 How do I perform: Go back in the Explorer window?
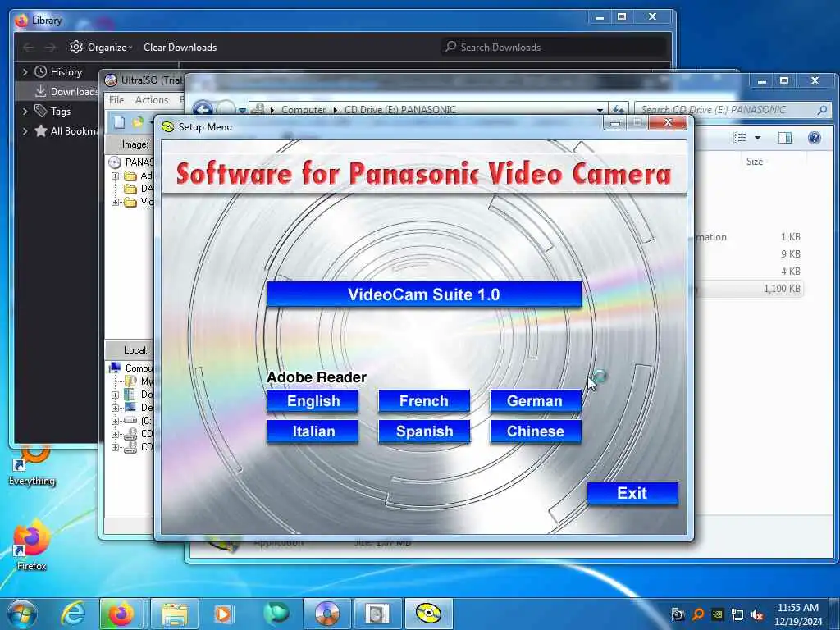tap(203, 109)
